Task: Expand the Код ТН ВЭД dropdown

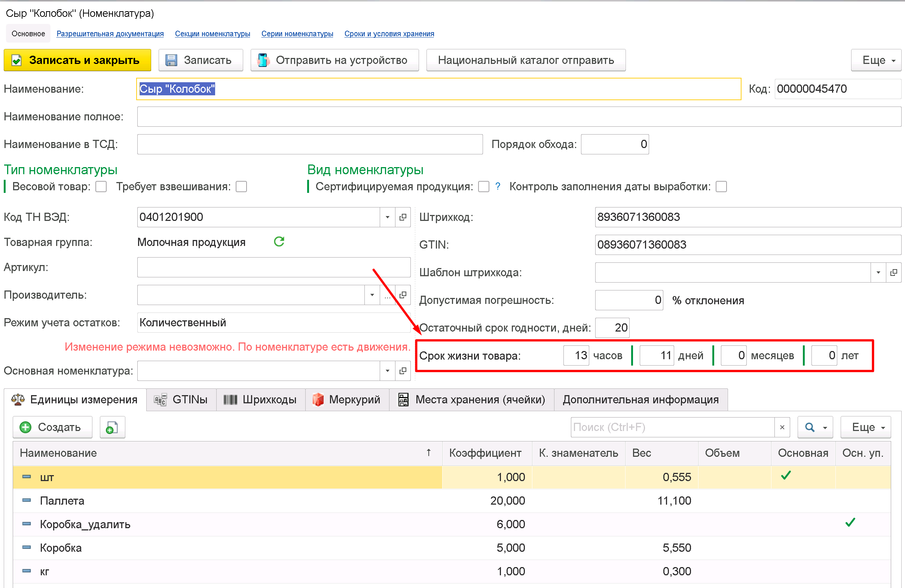Action: 388,217
